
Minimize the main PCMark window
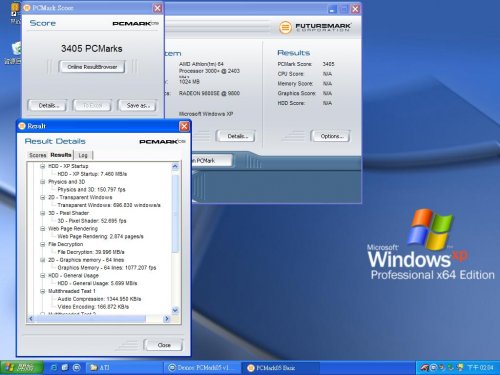(x=332, y=9)
